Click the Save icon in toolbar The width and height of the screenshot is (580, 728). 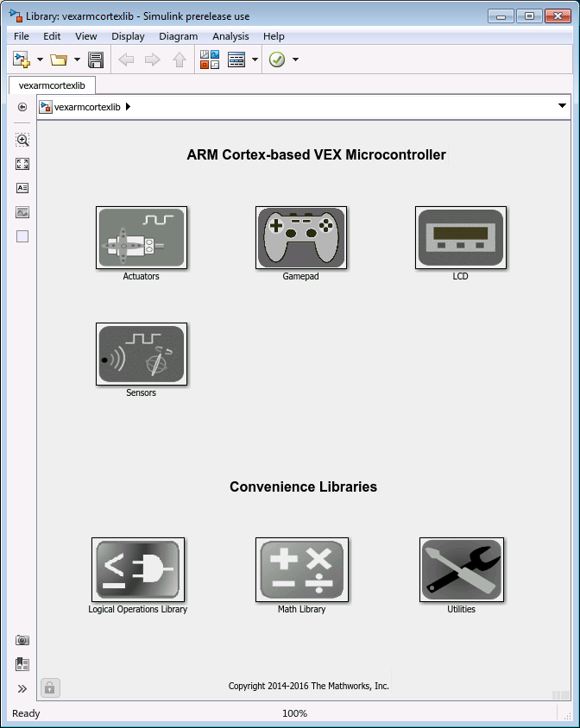pyautogui.click(x=96, y=60)
